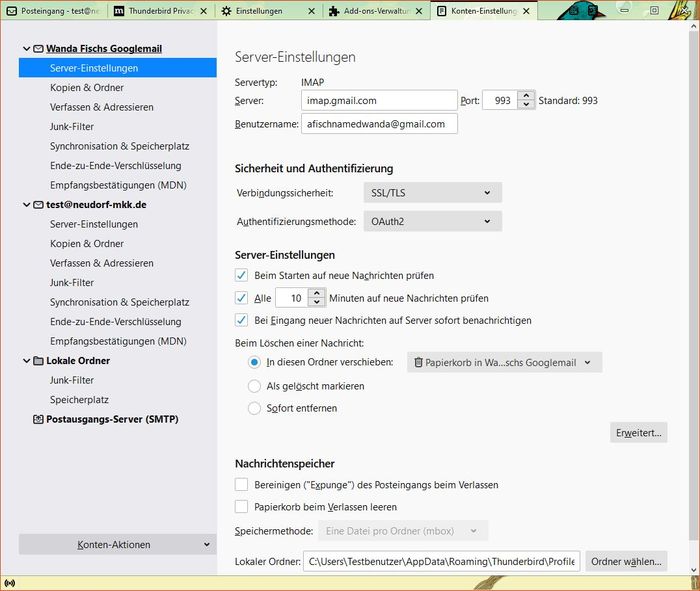Click the 'Ordner wählen...' button
700x591 pixels.
coord(626,561)
